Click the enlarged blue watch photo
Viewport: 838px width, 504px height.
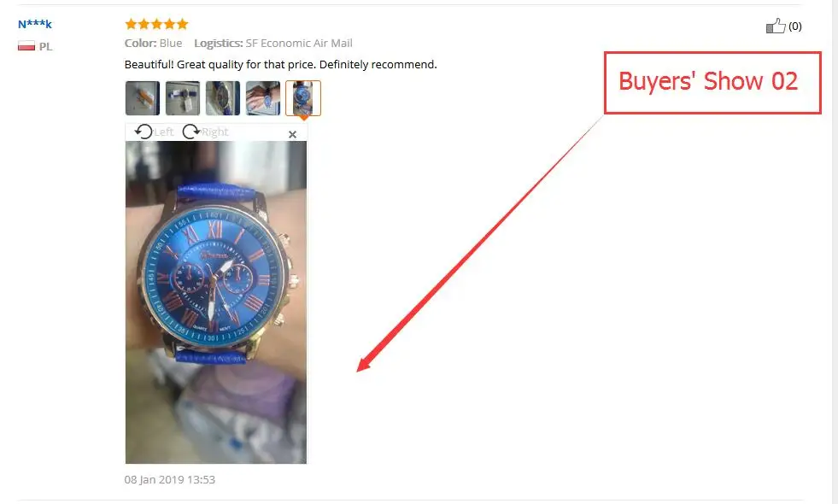pyautogui.click(x=216, y=302)
